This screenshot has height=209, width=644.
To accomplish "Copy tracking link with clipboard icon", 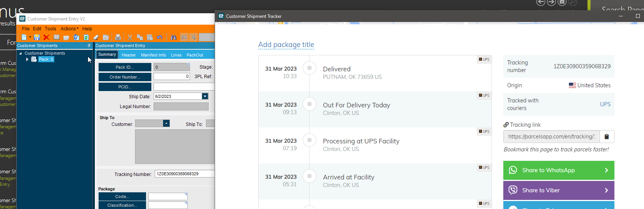I will pos(607,137).
